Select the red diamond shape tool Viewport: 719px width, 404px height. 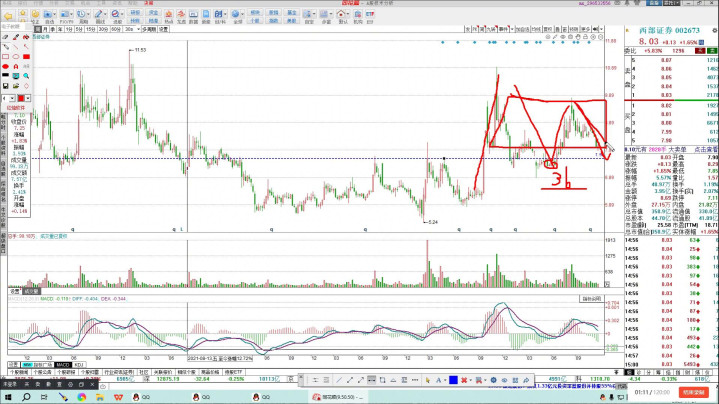click(x=26, y=86)
